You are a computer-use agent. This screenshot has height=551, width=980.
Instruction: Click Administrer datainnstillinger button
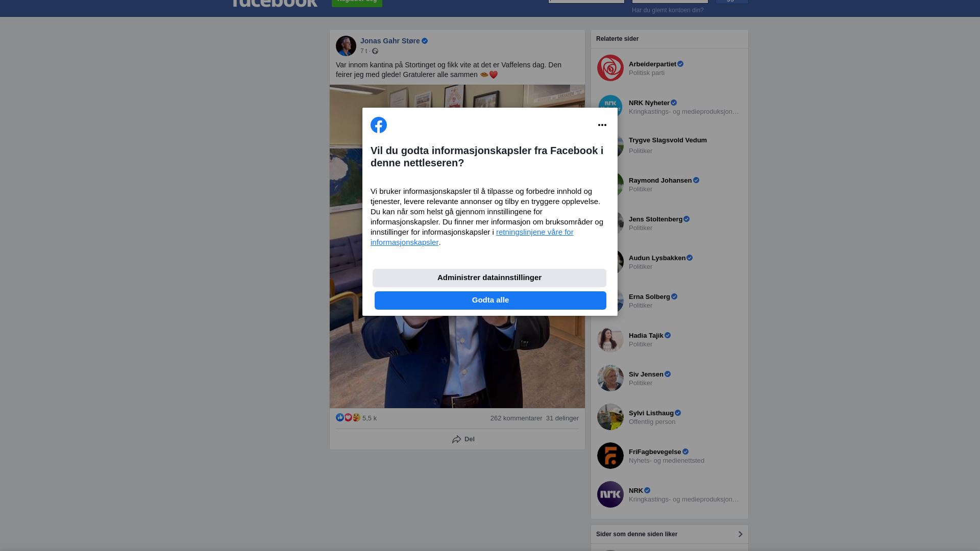[489, 278]
